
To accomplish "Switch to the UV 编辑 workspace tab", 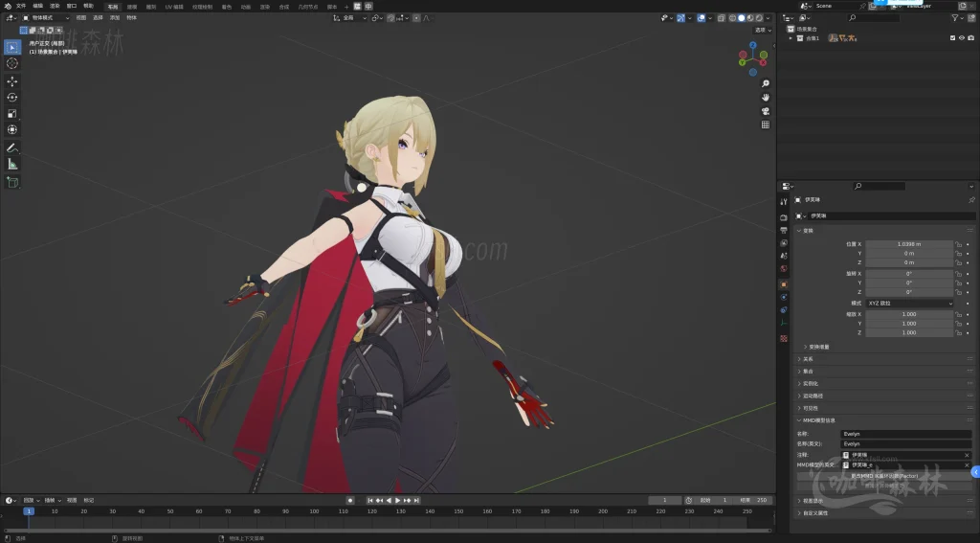I will (x=174, y=7).
